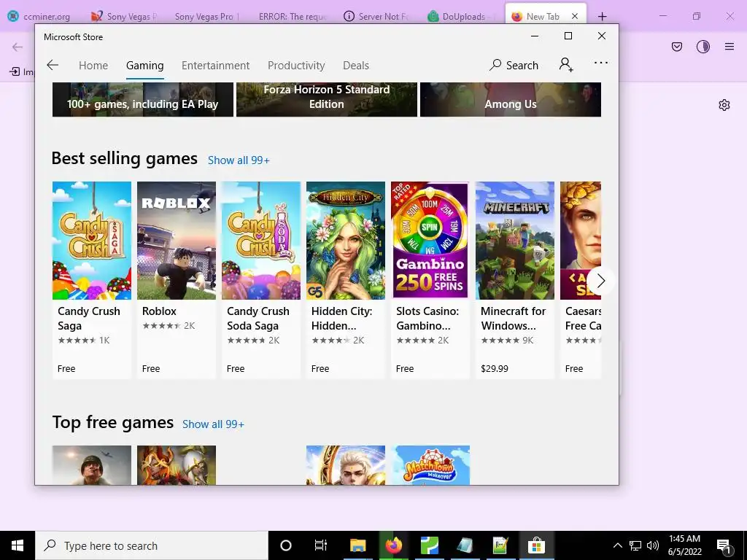Open the soldier game tile in Top free games
Viewport: 747px width, 560px height.
pyautogui.click(x=91, y=465)
